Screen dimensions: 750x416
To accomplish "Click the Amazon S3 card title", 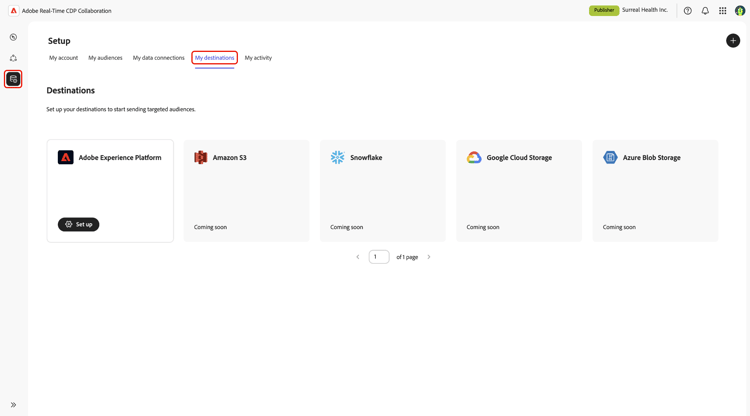I will tap(230, 157).
